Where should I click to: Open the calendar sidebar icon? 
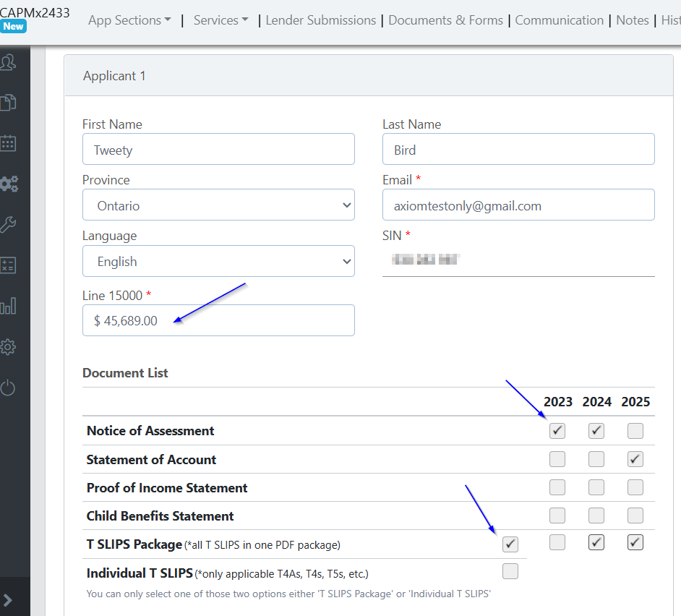coord(8,142)
